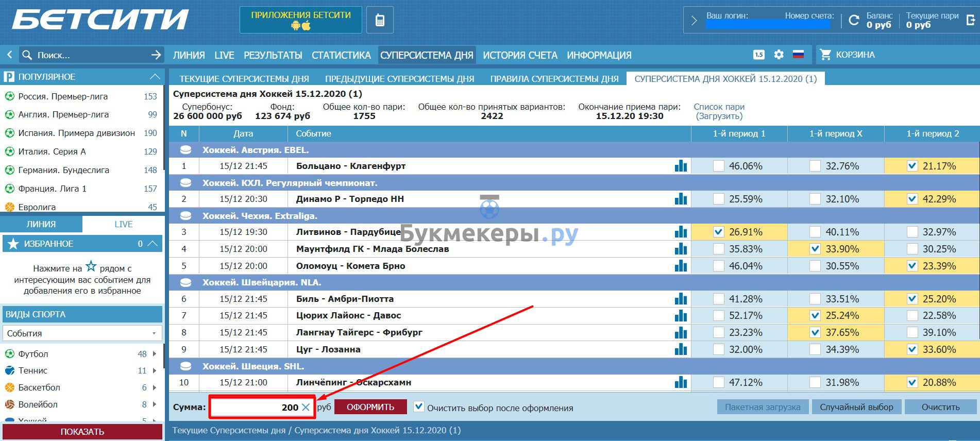Click the back arrow left of search

click(9, 55)
